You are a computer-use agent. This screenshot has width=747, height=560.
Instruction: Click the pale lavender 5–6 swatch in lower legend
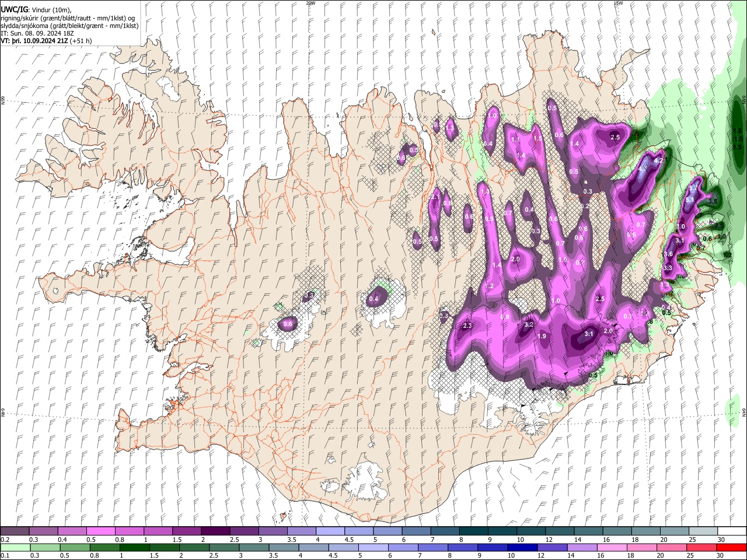373,547
